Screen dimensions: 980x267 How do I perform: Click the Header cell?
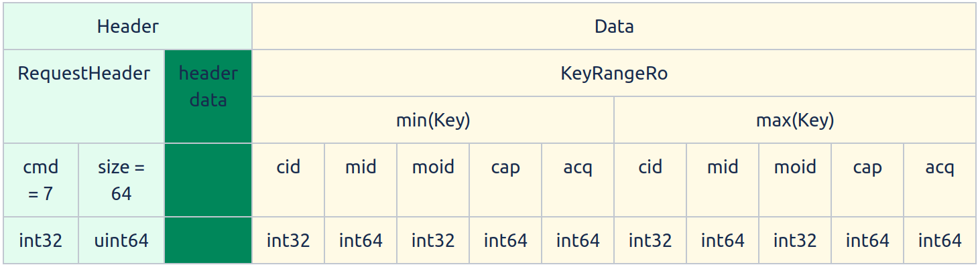(x=127, y=26)
